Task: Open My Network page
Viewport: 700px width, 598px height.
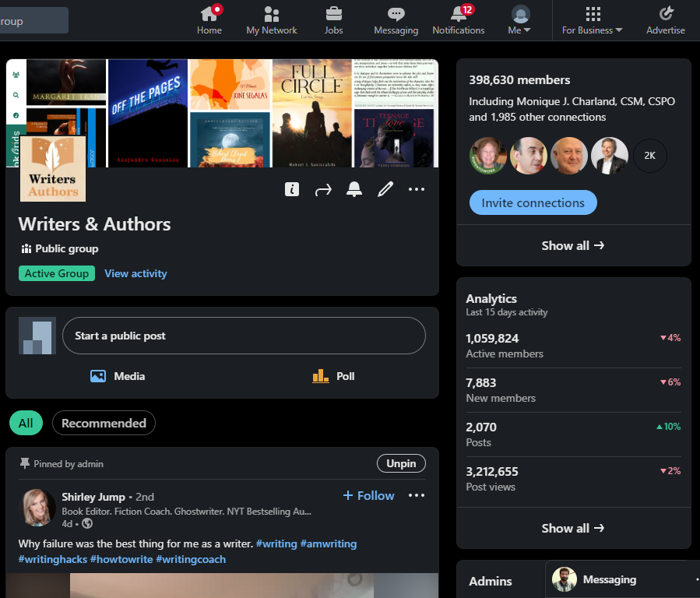Action: pyautogui.click(x=272, y=20)
